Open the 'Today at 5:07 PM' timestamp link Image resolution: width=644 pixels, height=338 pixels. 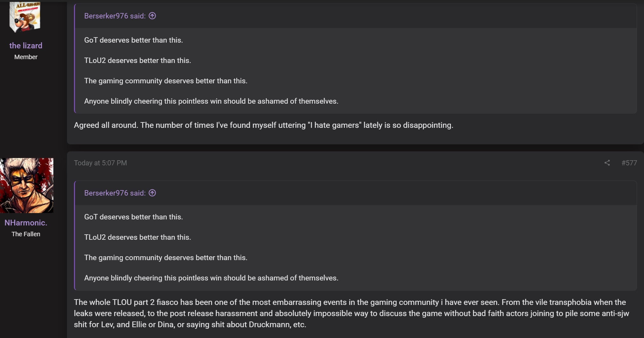tap(100, 163)
